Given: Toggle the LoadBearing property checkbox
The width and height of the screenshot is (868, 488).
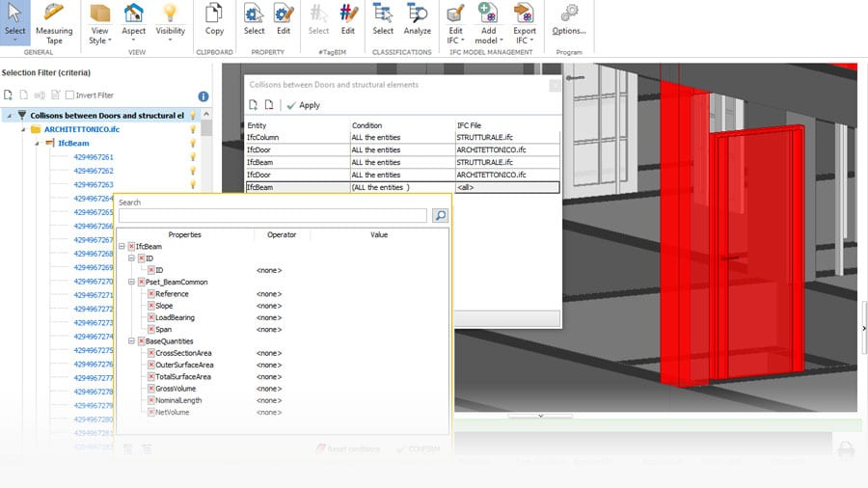Looking at the screenshot, I should pyautogui.click(x=151, y=317).
